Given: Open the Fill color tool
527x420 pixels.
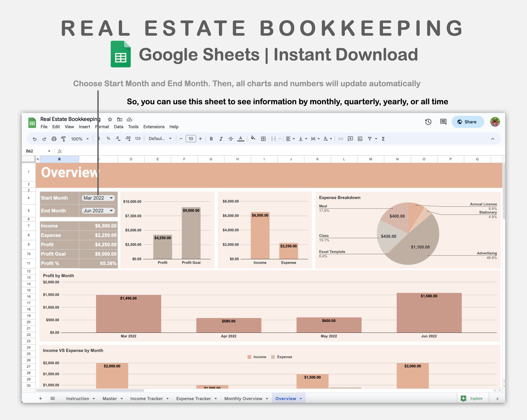Looking at the screenshot, I should (253, 139).
